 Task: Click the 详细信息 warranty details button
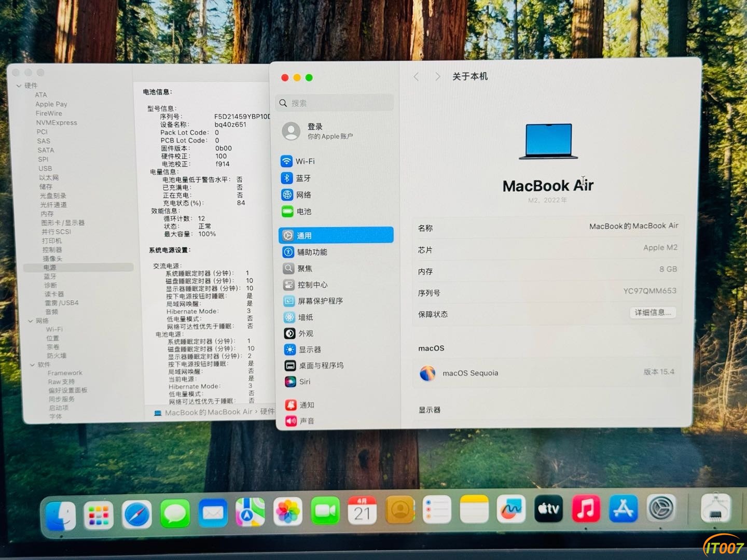pos(653,313)
